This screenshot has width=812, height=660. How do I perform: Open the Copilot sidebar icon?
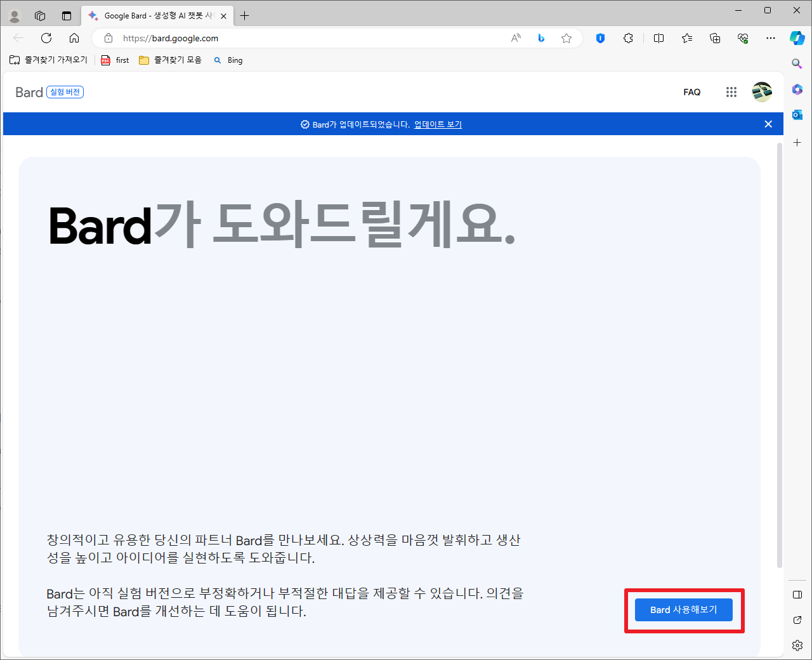click(x=797, y=38)
